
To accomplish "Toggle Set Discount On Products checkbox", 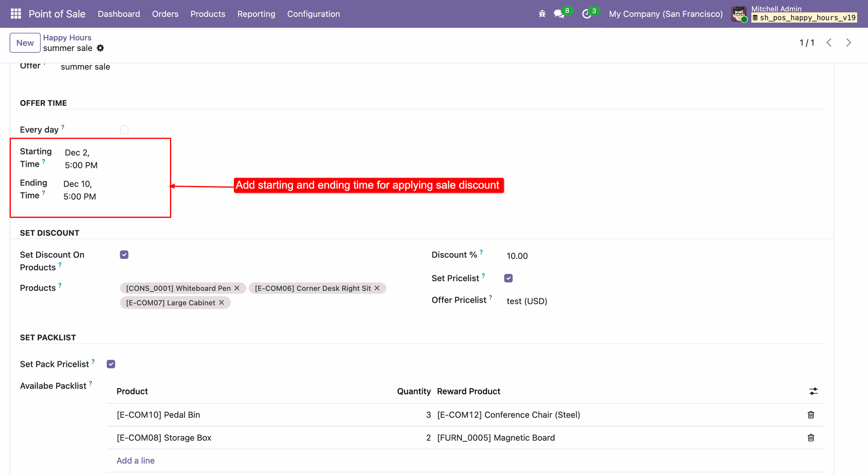I will coord(124,255).
